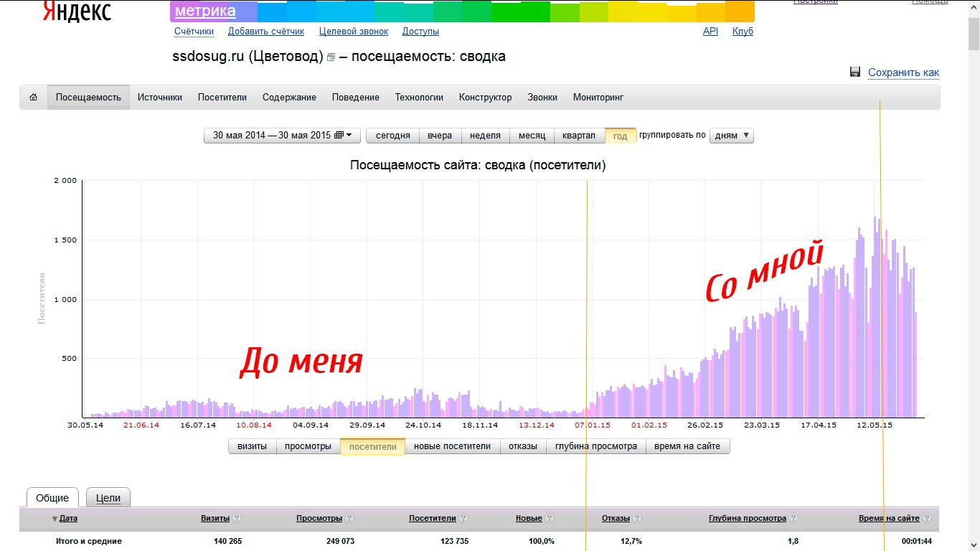Viewport: 980px width, 551px height.
Task: Click the question mark beside Отказы
Action: click(x=637, y=519)
